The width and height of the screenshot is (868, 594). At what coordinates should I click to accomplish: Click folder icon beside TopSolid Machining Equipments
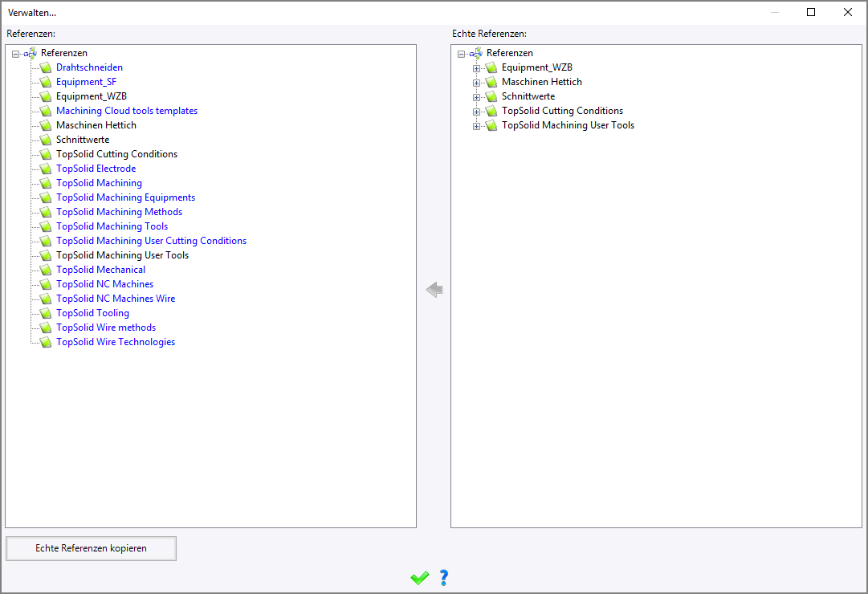(x=46, y=197)
